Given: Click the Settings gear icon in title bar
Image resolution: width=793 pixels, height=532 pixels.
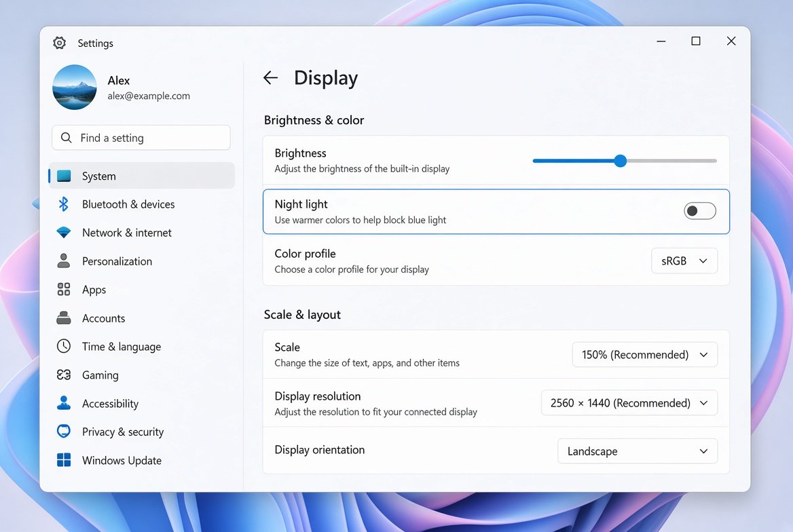Looking at the screenshot, I should click(x=59, y=43).
